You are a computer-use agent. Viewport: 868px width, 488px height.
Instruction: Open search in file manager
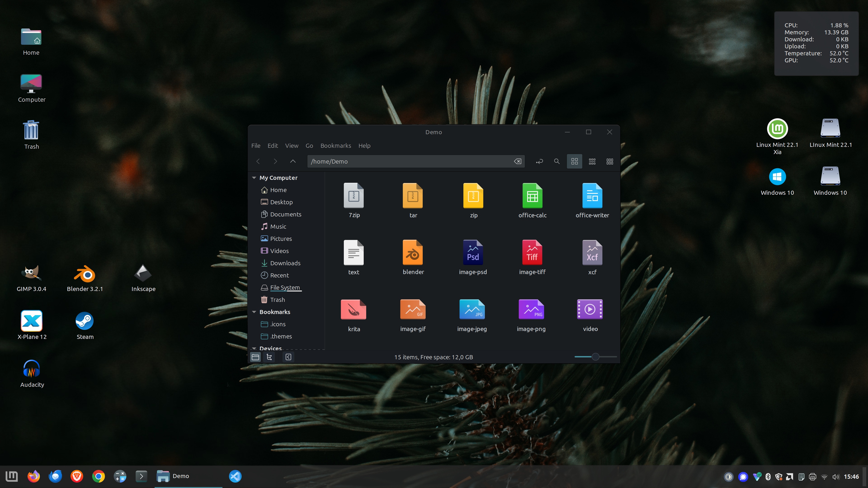pos(557,161)
